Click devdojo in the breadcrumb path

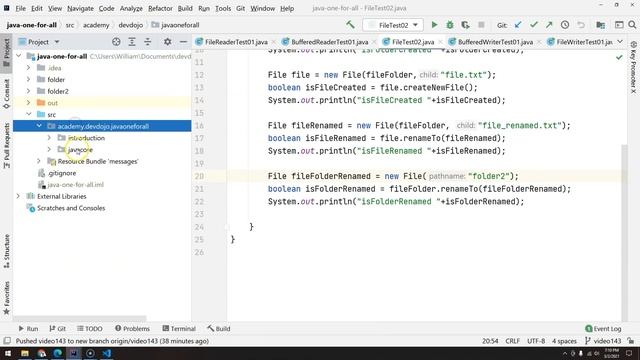[x=131, y=25]
